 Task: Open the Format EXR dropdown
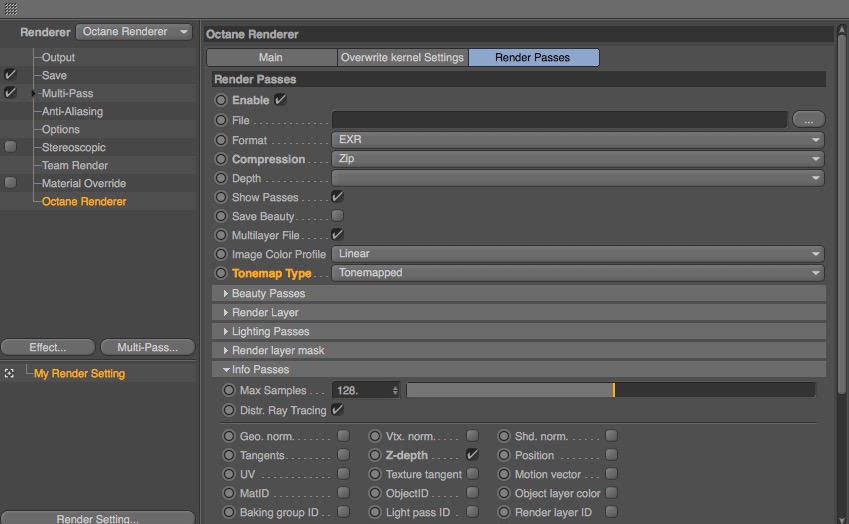pos(578,140)
